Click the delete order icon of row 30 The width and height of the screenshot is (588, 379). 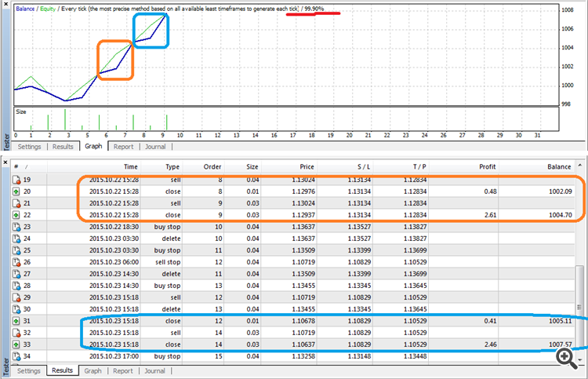click(x=16, y=309)
